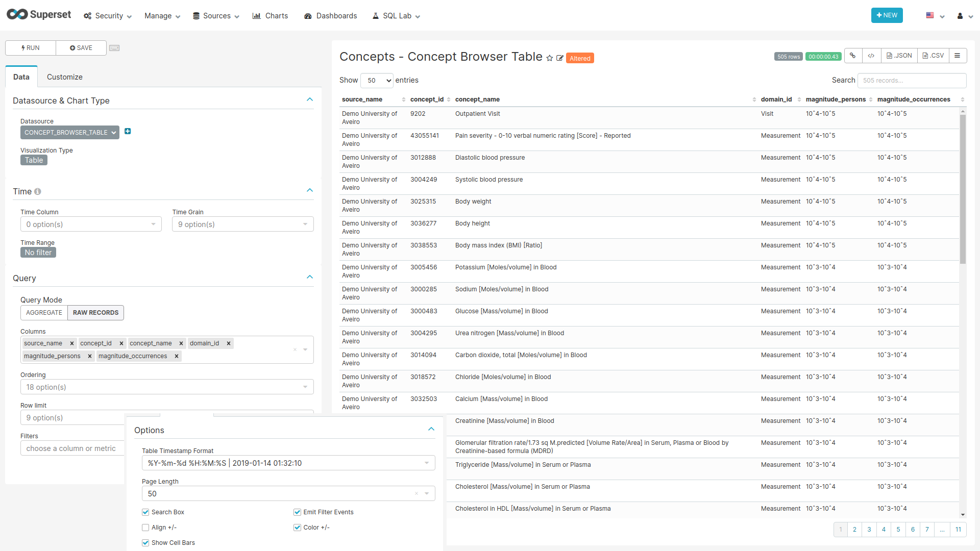980x551 pixels.
Task: Click the keyboard shortcuts icon
Action: pyautogui.click(x=114, y=48)
